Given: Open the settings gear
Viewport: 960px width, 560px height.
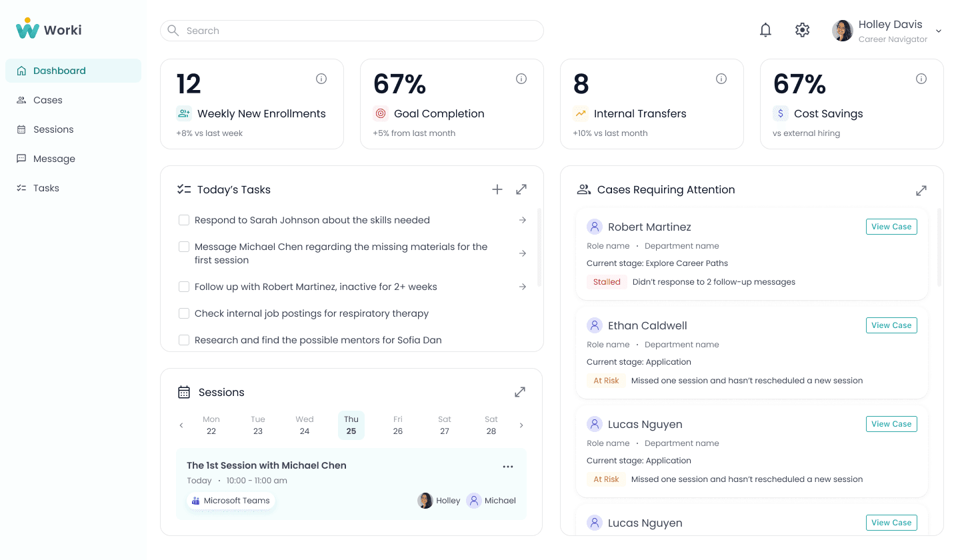Looking at the screenshot, I should click(802, 30).
